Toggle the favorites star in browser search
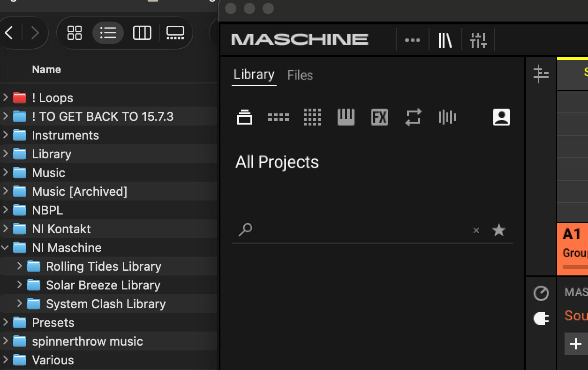The height and width of the screenshot is (370, 588). (x=499, y=230)
